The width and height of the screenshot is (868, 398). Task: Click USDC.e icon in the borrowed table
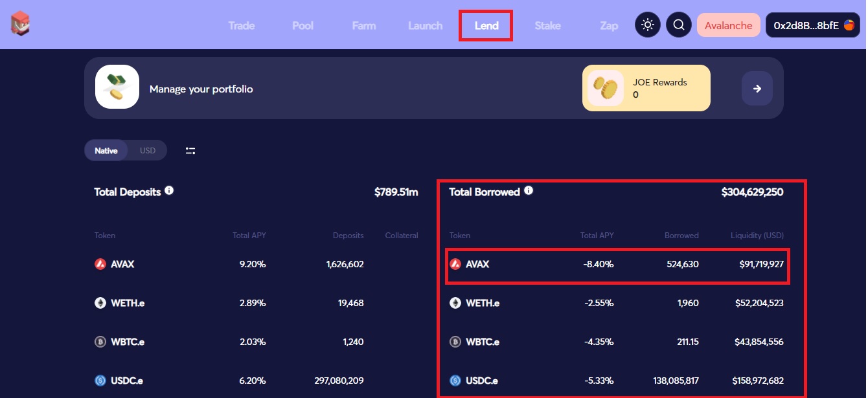click(455, 381)
